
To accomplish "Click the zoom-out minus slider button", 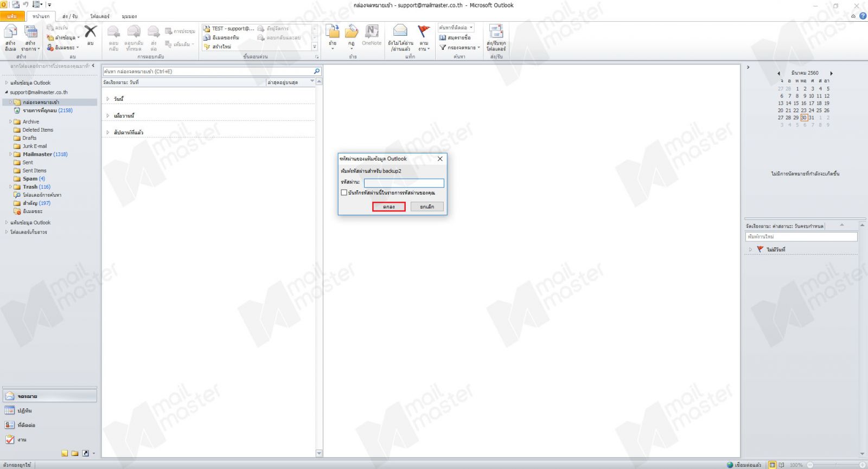I will pos(810,465).
